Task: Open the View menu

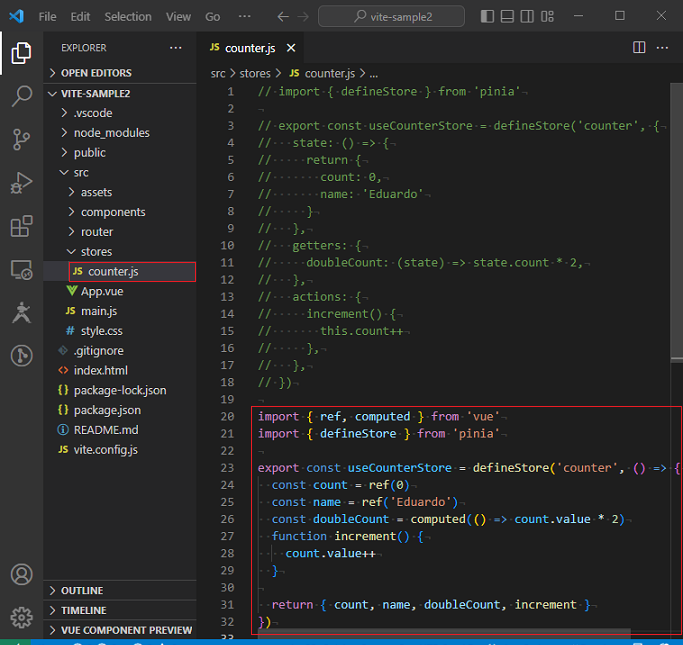Action: pos(178,17)
